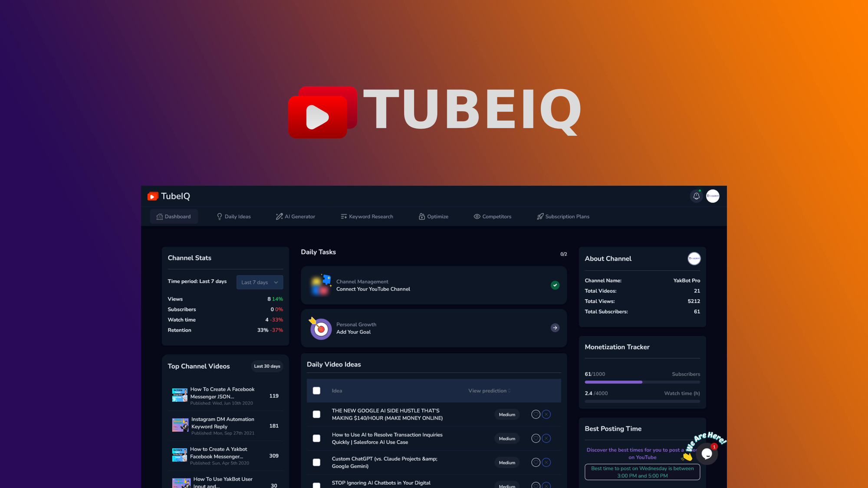Screen dimensions: 868x488
Task: Expand the Time period Last 7 days dropdown
Action: [260, 281]
